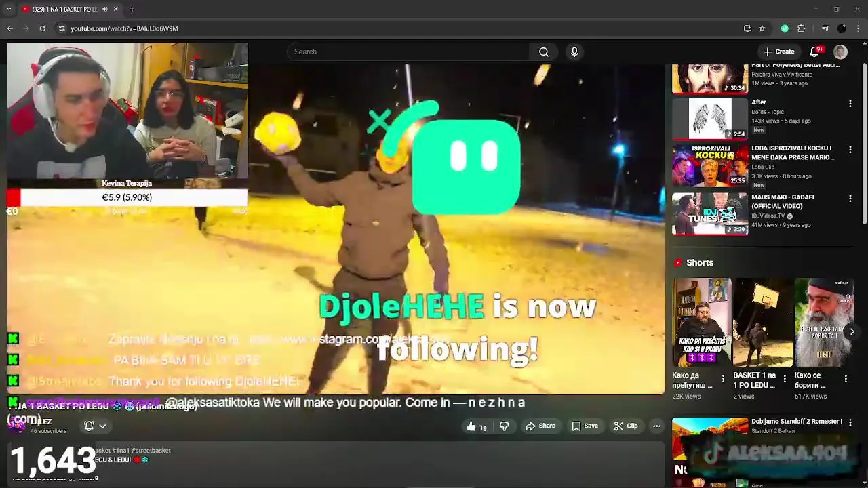This screenshot has width=868, height=488.
Task: Click the #streetbasket hashtag link
Action: [151, 451]
